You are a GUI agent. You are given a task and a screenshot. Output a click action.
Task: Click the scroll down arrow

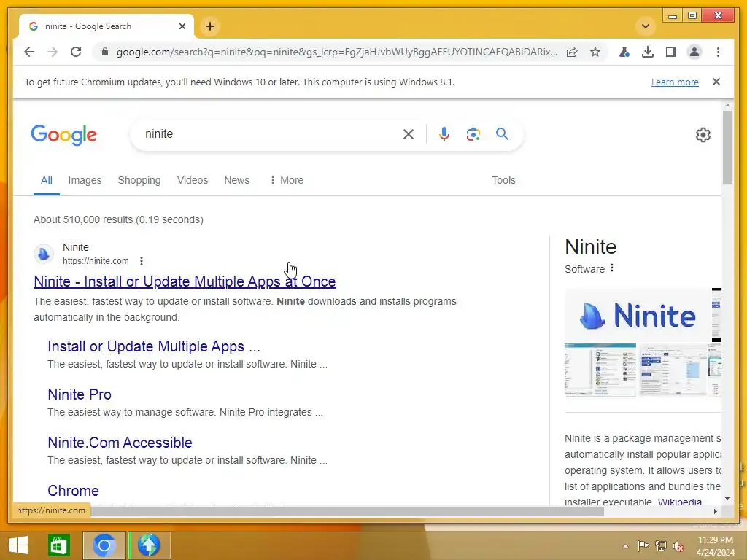tap(727, 499)
